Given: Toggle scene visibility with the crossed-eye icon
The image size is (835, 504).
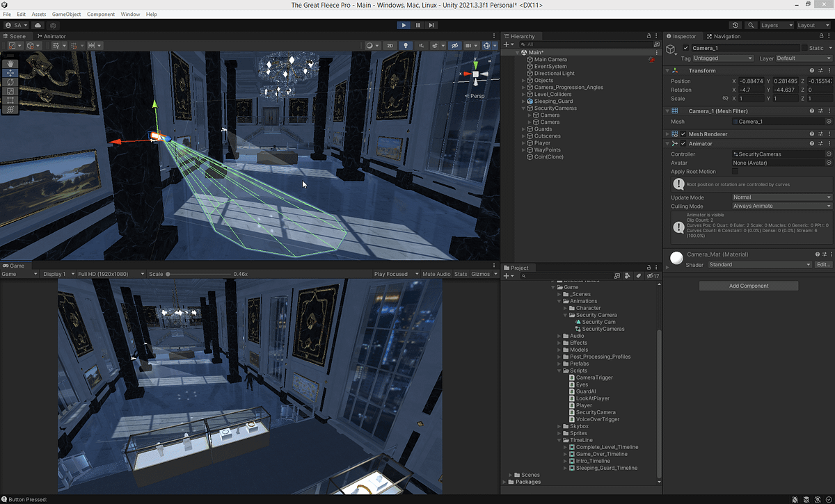Looking at the screenshot, I should tap(454, 44).
